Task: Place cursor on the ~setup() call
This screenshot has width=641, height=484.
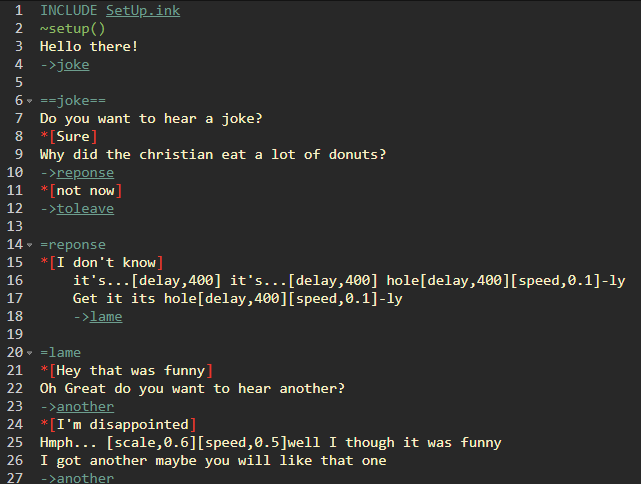Action: tap(72, 29)
